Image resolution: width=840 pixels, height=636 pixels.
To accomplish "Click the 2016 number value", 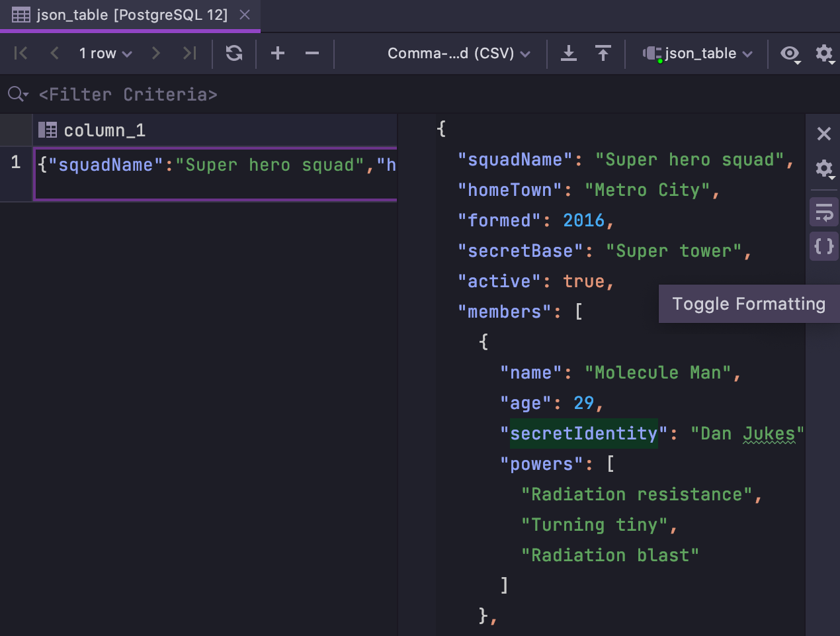I will pyautogui.click(x=584, y=220).
